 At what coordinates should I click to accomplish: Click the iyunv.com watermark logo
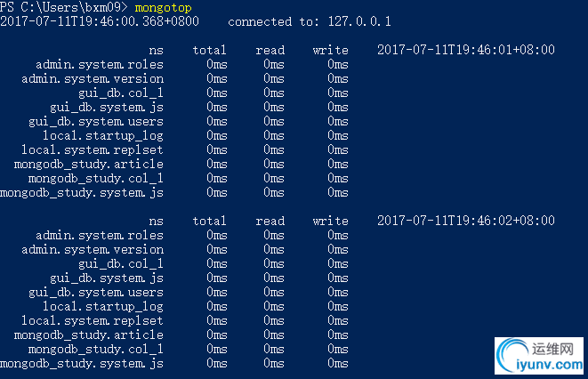[539, 355]
